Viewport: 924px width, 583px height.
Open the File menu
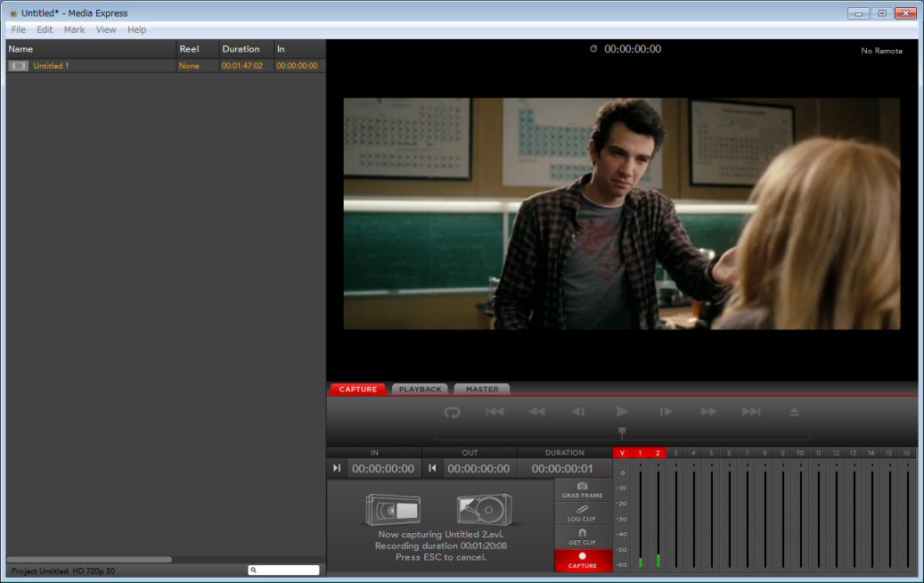[x=19, y=29]
